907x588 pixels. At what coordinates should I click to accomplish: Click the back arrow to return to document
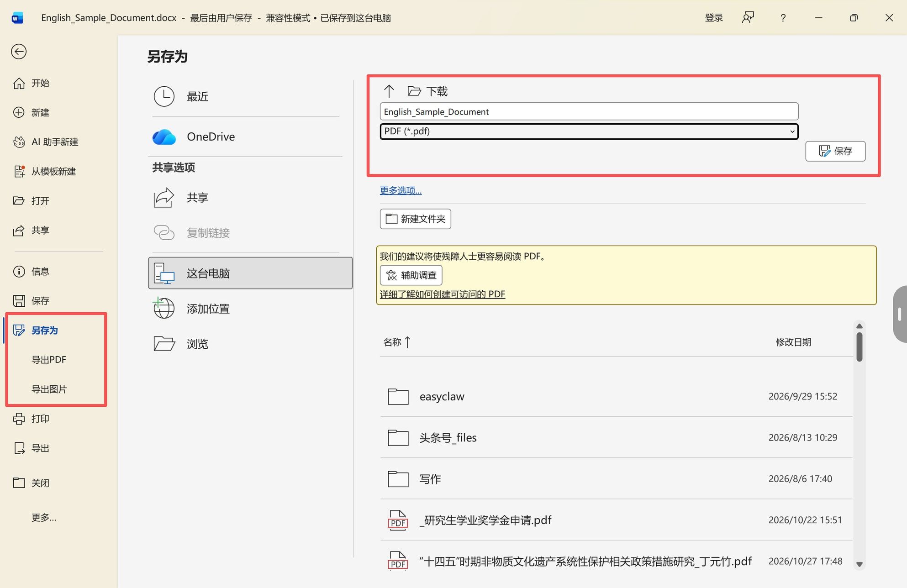coord(19,52)
